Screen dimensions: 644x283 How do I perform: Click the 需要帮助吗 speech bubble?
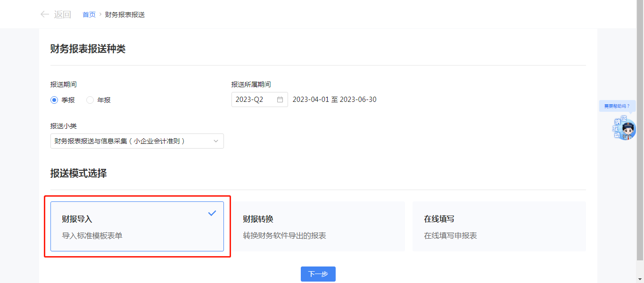(x=617, y=106)
